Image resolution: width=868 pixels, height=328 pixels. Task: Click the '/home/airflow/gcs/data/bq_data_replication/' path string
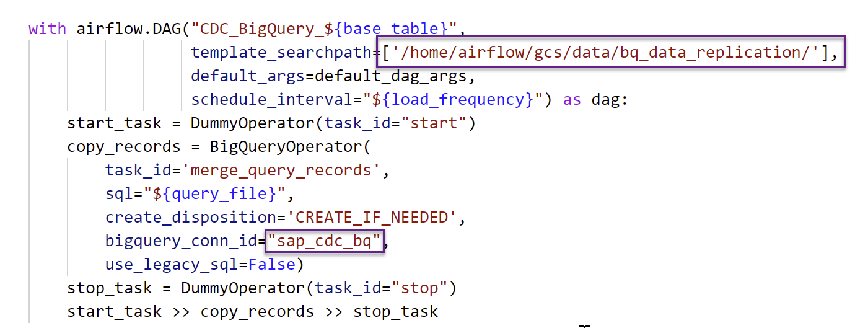click(x=607, y=53)
